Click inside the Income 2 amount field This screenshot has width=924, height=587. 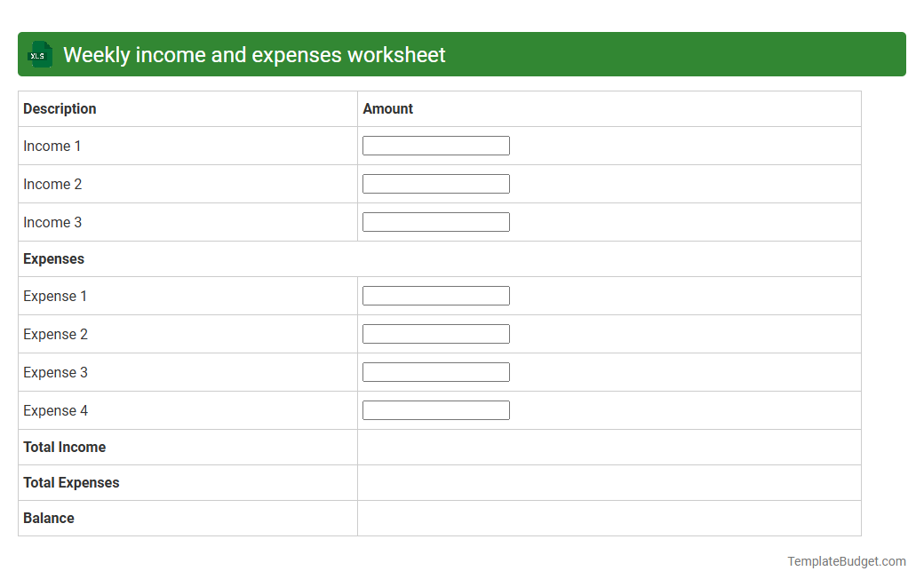coord(435,183)
